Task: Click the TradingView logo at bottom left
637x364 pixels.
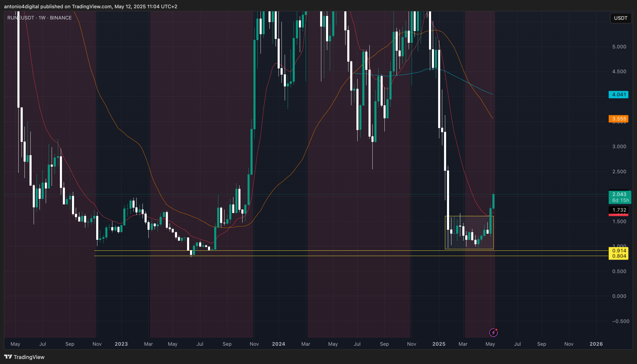Action: click(24, 357)
